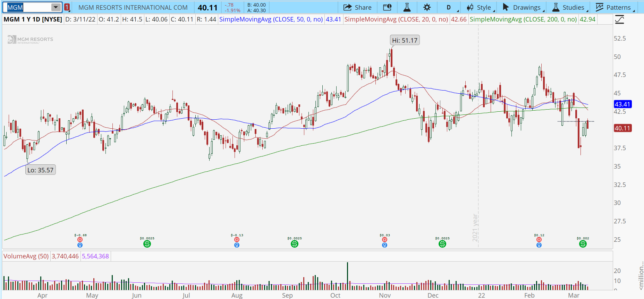This screenshot has width=644, height=299.
Task: Open the Patterns menu
Action: [x=615, y=7]
